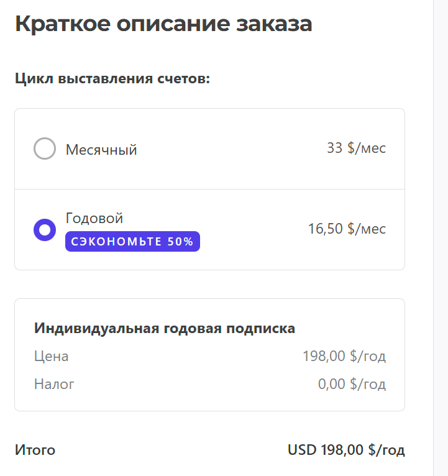Click the USD 198,00 $/год total amount
This screenshot has height=476, width=448.
[x=346, y=450]
